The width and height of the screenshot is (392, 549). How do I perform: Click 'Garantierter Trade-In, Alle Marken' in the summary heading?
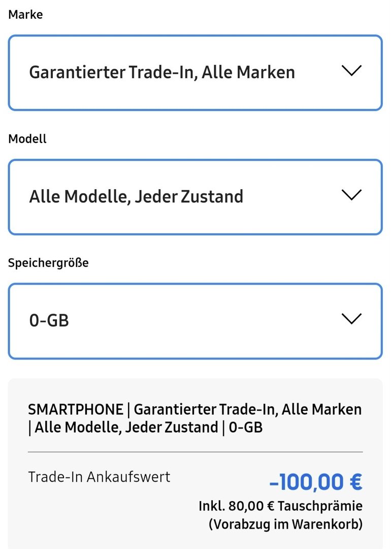(x=248, y=409)
